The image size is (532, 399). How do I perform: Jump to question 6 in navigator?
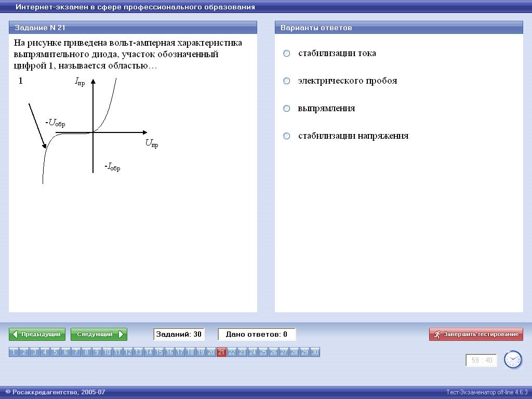(65, 352)
